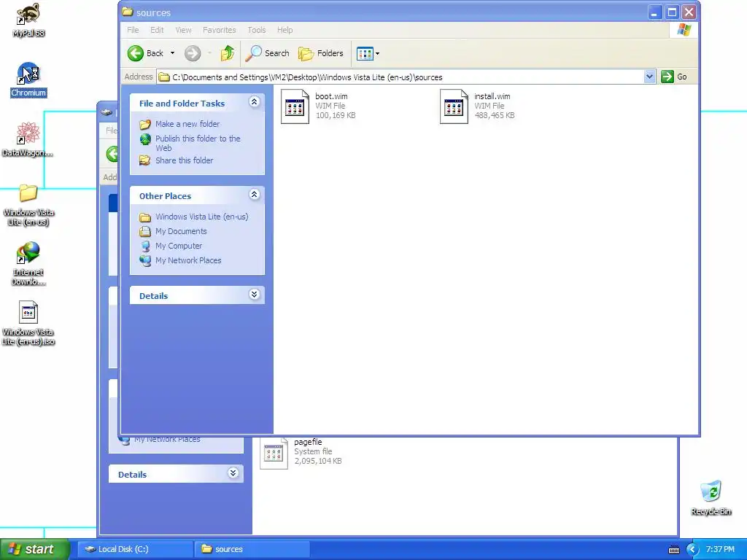Click the Views icon button
This screenshot has width=747, height=560.
[365, 54]
